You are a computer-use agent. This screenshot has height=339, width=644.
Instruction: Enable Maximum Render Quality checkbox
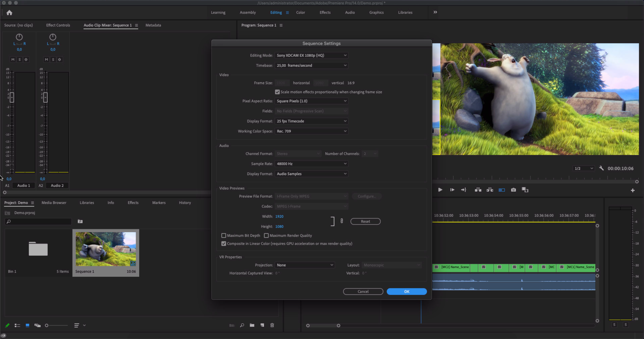(266, 236)
